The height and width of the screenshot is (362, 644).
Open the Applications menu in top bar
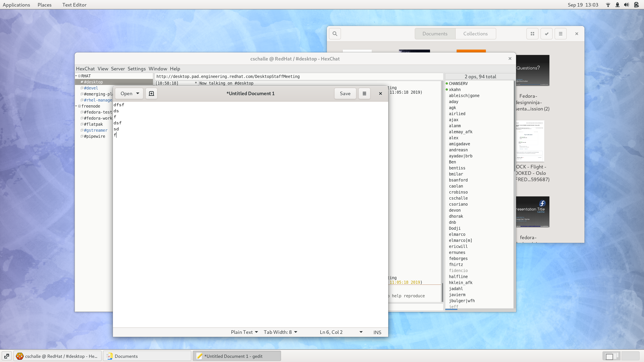click(x=16, y=5)
